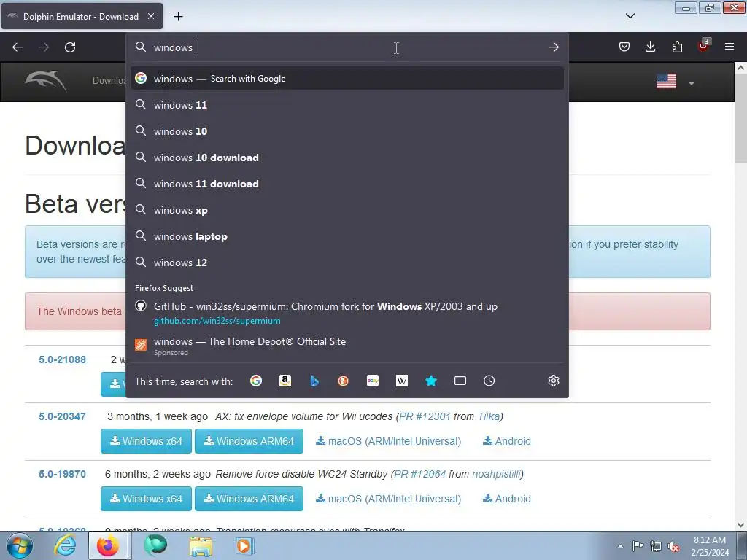Open the Tilka author link
This screenshot has width=747, height=560.
pos(489,416)
